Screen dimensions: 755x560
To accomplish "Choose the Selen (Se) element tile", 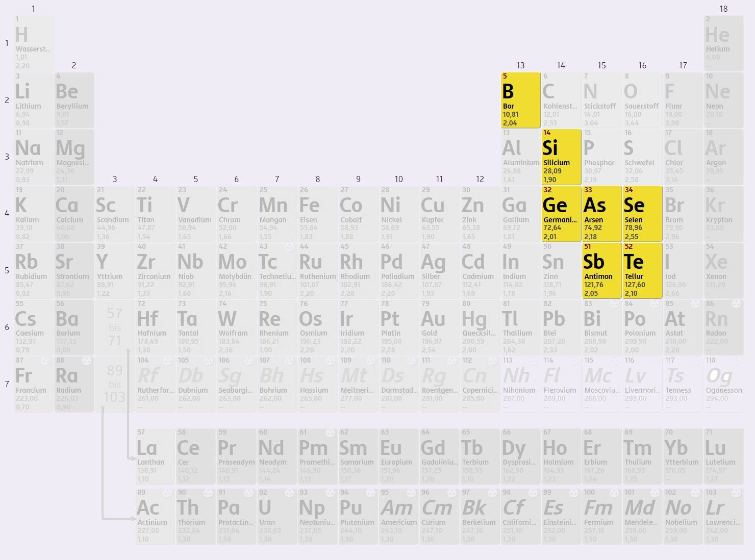I will pyautogui.click(x=643, y=214).
